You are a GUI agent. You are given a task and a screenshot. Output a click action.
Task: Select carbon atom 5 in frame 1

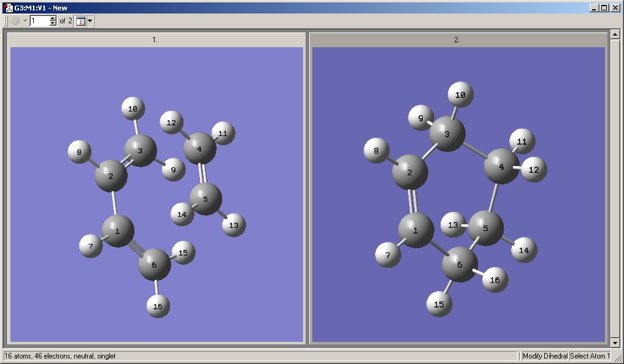(206, 199)
